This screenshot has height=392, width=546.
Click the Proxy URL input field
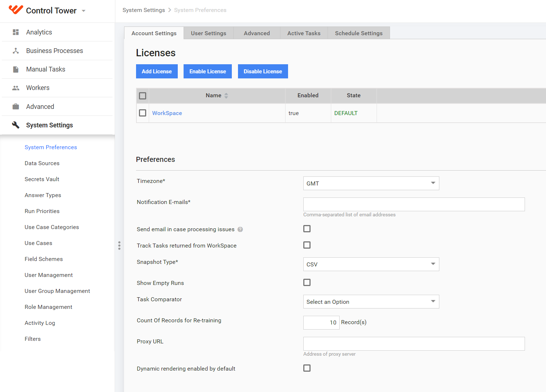click(414, 344)
